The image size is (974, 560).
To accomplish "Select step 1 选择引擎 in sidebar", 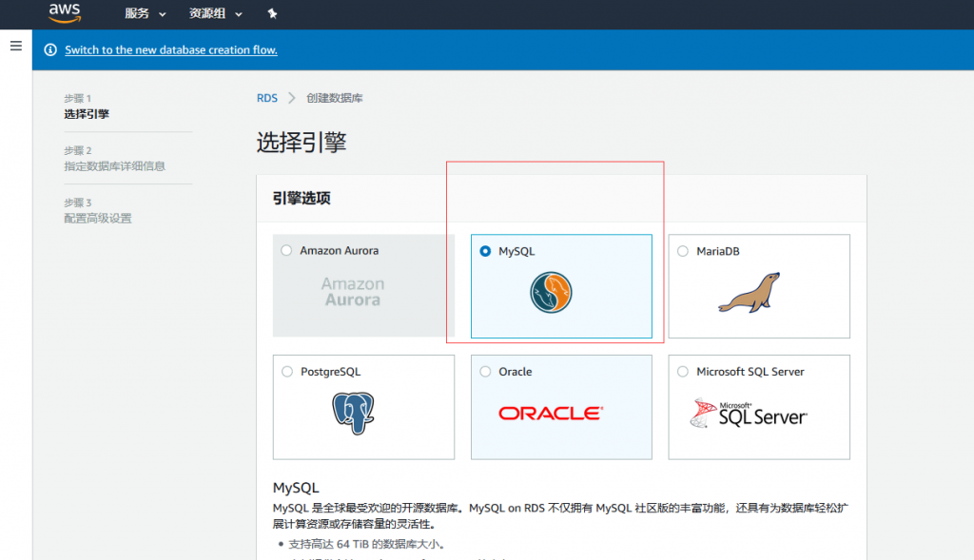I will coord(87,114).
